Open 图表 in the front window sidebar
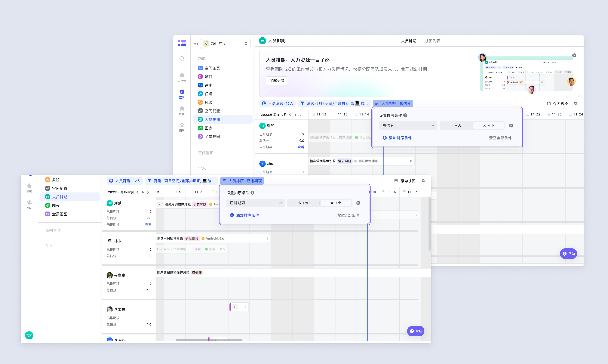Screen dimensions: 608x364 pyautogui.click(x=70, y=206)
